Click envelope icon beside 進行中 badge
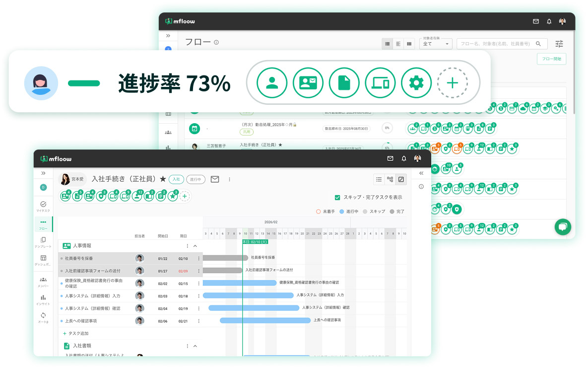The height and width of the screenshot is (369, 588). click(x=215, y=179)
